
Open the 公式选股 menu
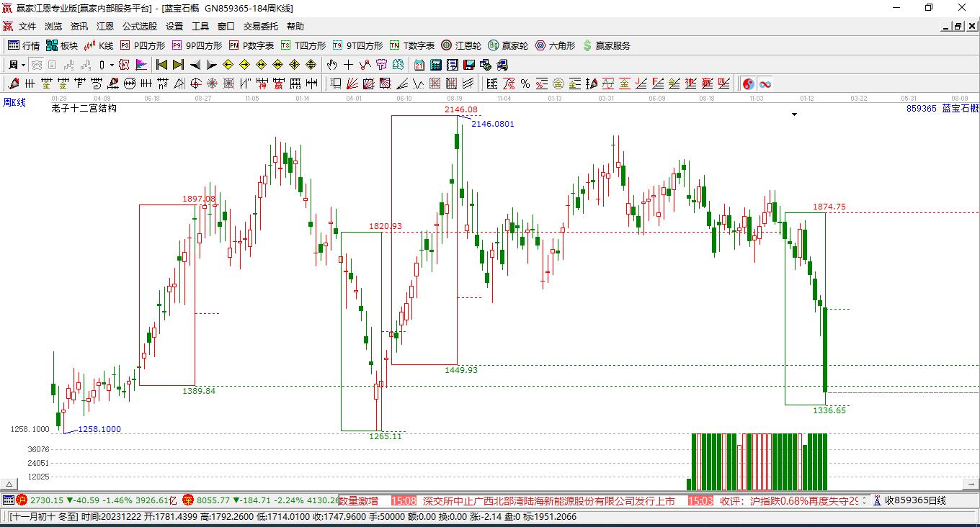(x=139, y=27)
